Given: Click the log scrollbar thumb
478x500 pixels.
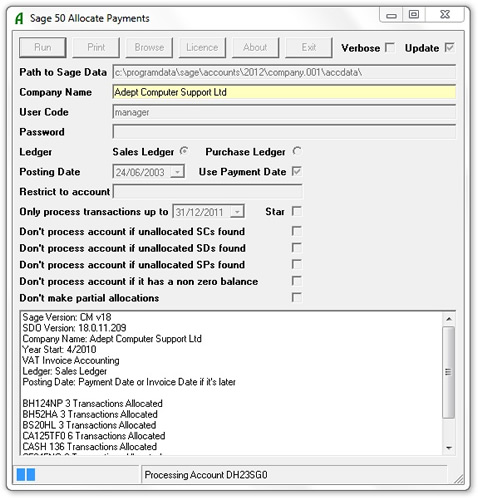Looking at the screenshot, I should tap(449, 372).
